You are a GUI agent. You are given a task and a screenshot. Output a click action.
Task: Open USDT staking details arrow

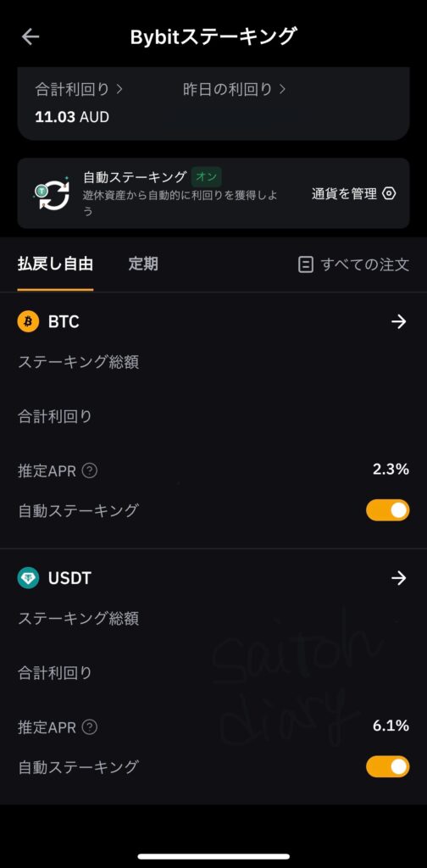point(399,578)
